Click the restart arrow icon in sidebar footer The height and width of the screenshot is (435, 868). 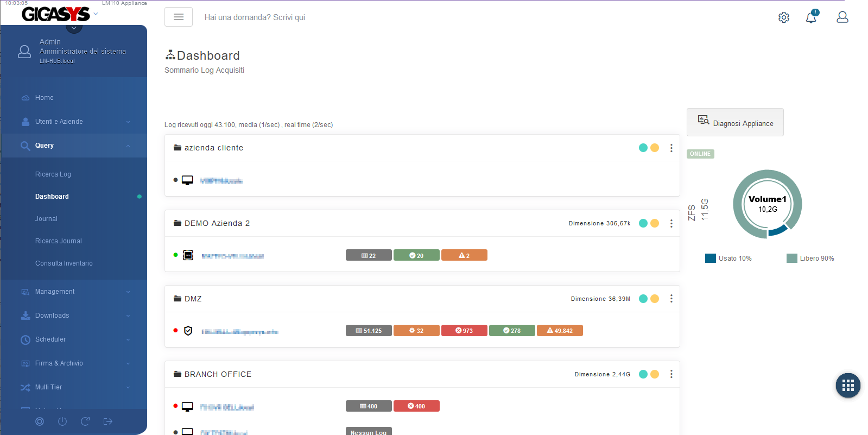85,421
